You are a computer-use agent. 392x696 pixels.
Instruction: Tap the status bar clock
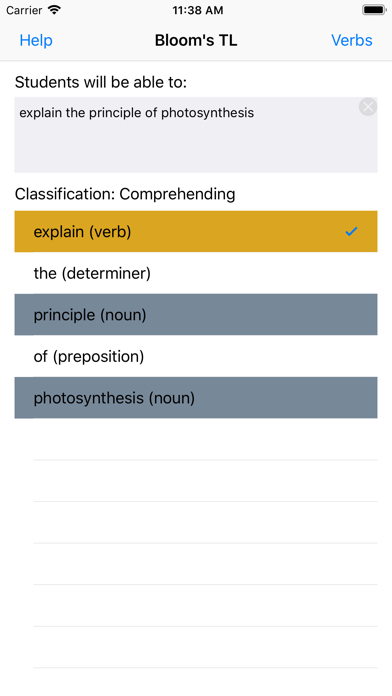(x=198, y=10)
